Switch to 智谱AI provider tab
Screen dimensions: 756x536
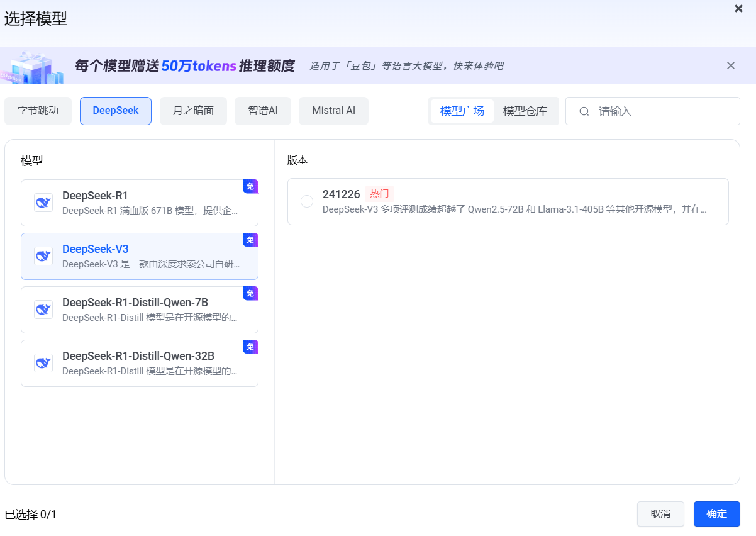[263, 111]
